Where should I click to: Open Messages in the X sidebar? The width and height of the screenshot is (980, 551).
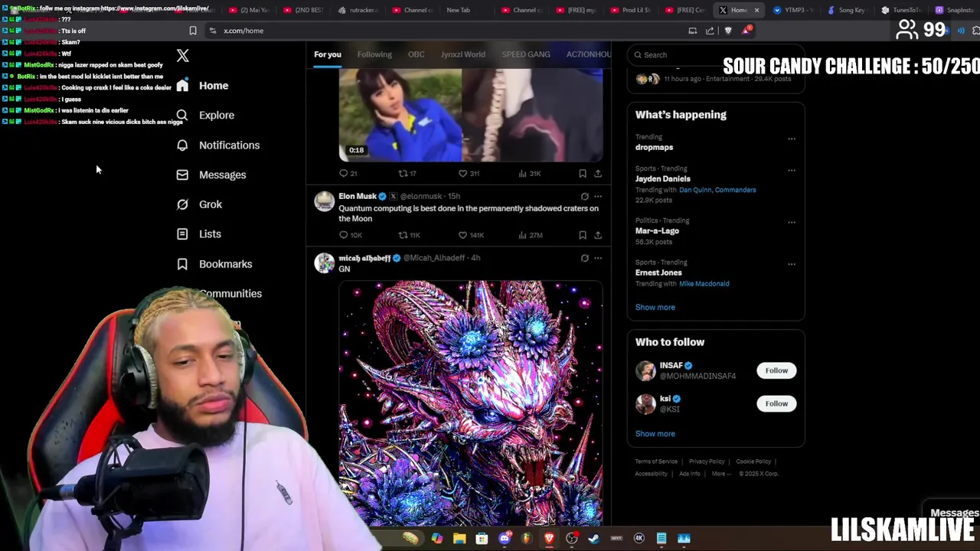pos(211,174)
